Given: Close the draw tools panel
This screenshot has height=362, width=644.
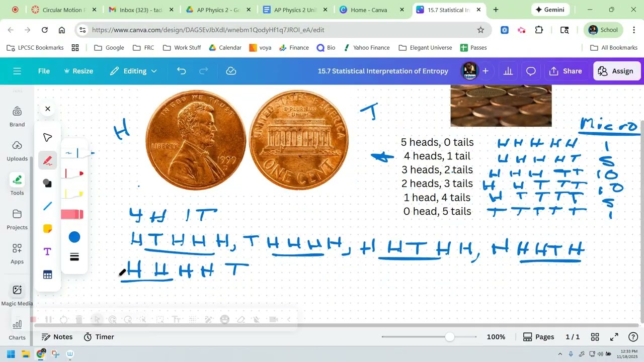Looking at the screenshot, I should click(48, 109).
